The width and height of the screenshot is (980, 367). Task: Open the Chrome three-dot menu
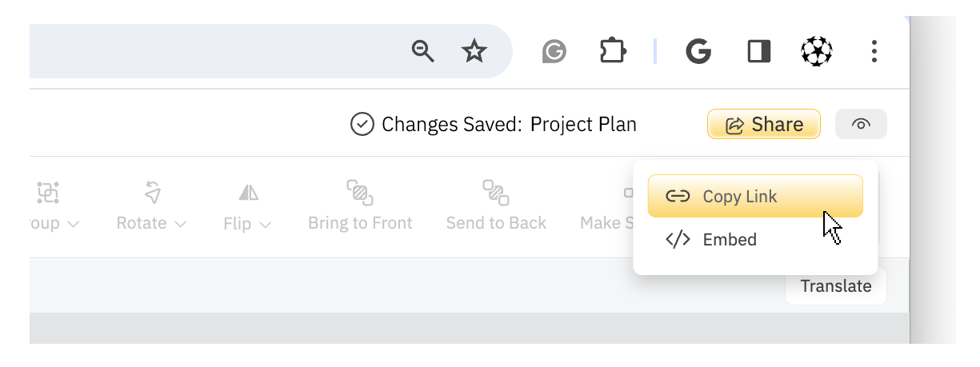click(874, 52)
